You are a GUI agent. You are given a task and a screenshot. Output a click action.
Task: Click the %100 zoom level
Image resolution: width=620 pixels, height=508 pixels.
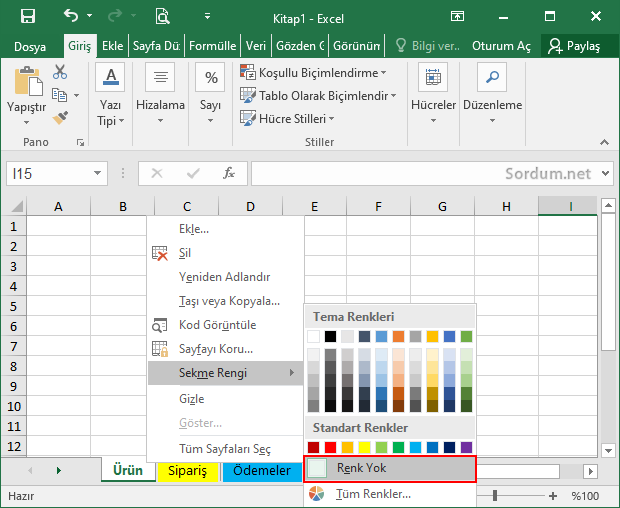tap(585, 496)
